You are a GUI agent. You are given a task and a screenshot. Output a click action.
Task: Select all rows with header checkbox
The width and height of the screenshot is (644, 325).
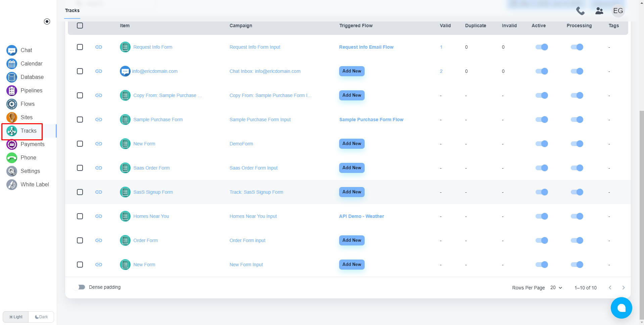point(80,26)
